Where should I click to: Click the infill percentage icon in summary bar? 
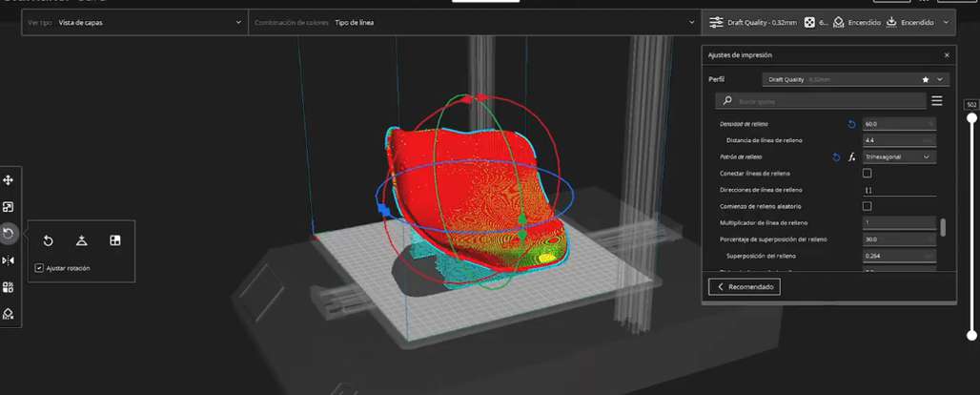(x=808, y=23)
